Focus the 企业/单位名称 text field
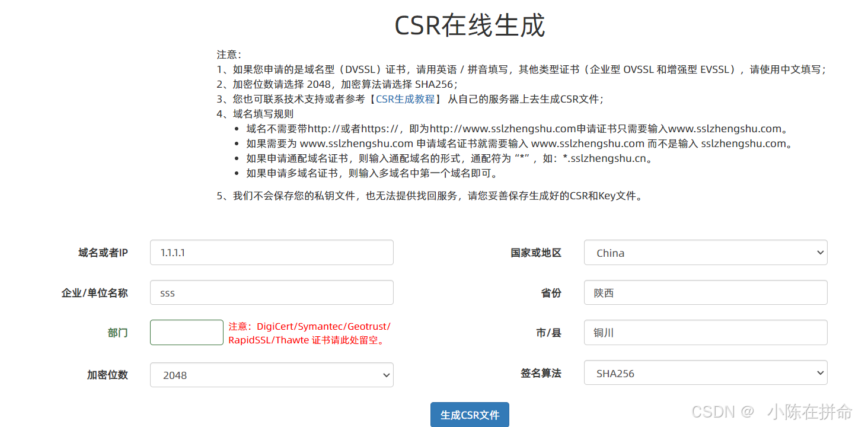The image size is (868, 427). tap(272, 292)
